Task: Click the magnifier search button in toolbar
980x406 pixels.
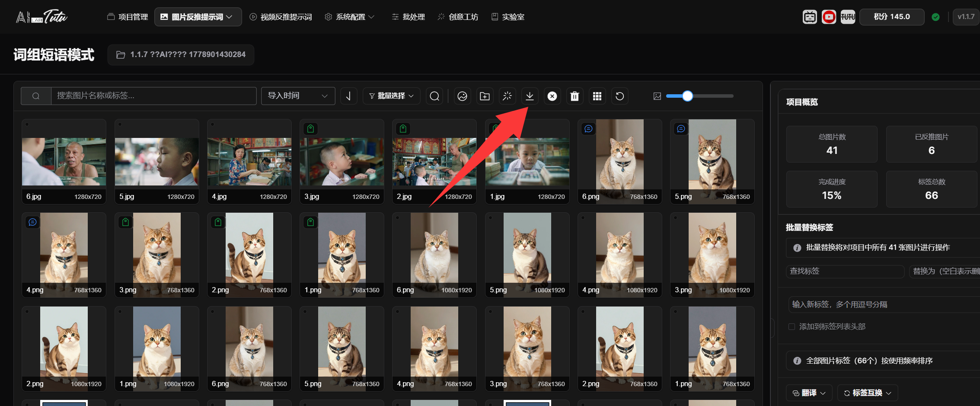Action: pyautogui.click(x=434, y=96)
